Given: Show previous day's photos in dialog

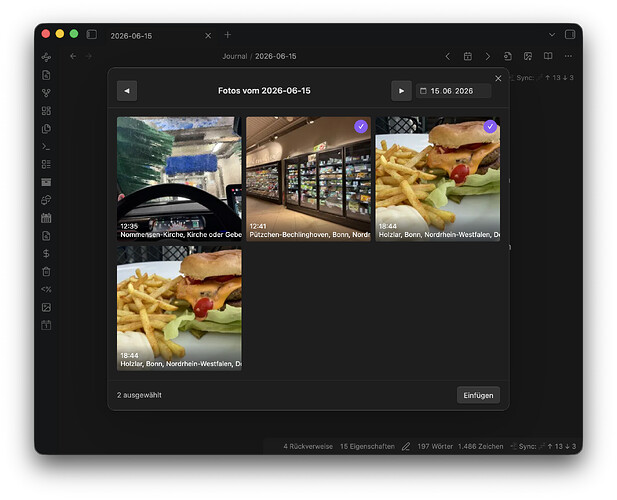Looking at the screenshot, I should point(127,91).
